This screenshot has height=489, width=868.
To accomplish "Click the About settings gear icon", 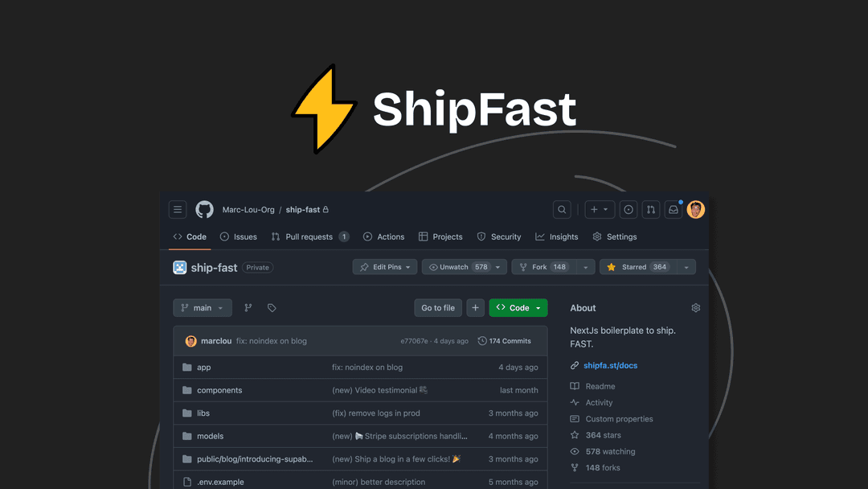I will pos(696,308).
